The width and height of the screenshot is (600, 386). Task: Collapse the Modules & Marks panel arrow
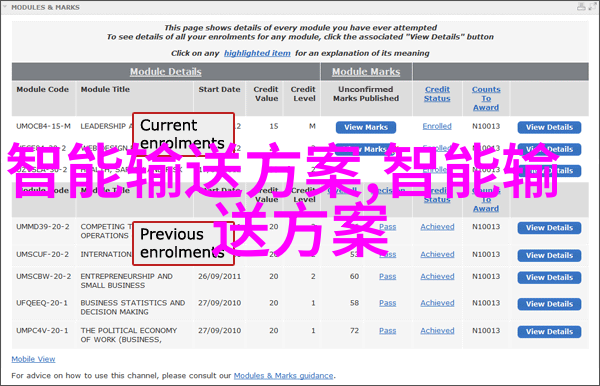[5, 7]
